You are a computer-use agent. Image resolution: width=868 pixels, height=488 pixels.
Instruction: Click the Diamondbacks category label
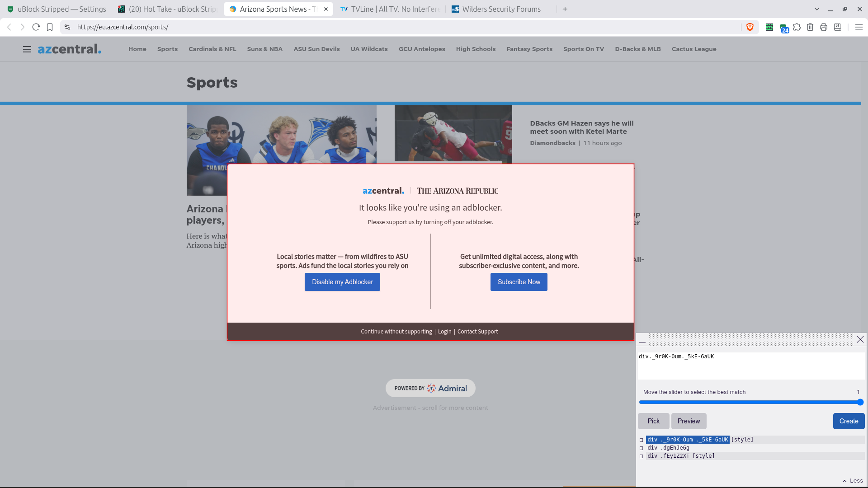pyautogui.click(x=553, y=143)
